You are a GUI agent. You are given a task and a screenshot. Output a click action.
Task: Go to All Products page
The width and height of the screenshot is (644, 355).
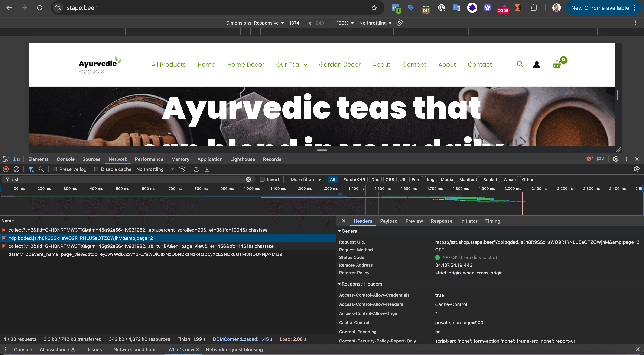tap(169, 65)
